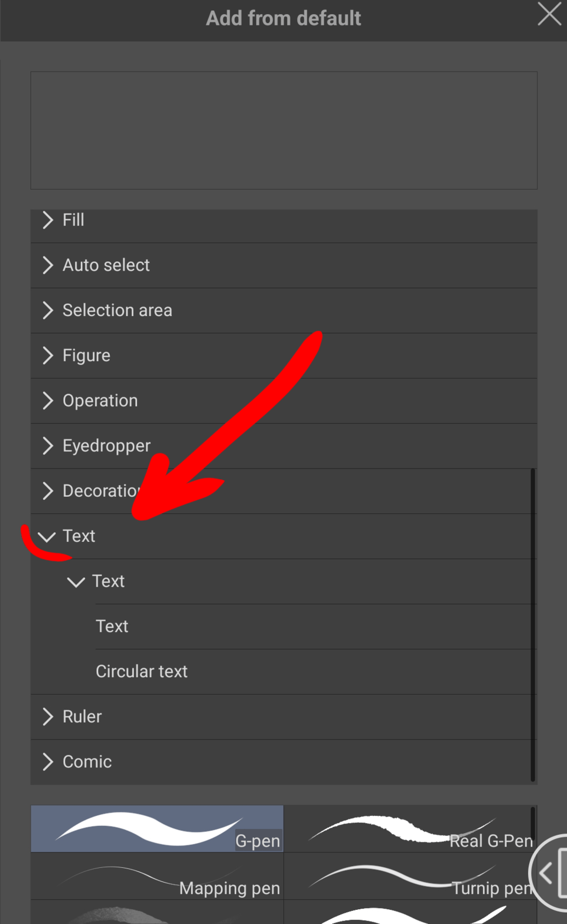Close the Add from default dialog
Screen dimensions: 567x924
(549, 15)
